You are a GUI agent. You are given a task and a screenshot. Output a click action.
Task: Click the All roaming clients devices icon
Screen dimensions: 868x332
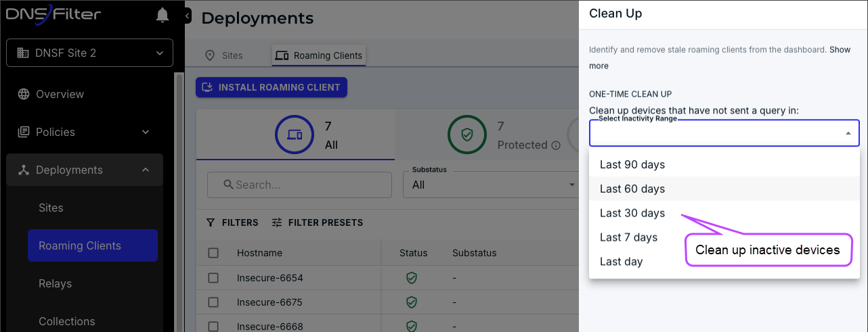click(294, 135)
